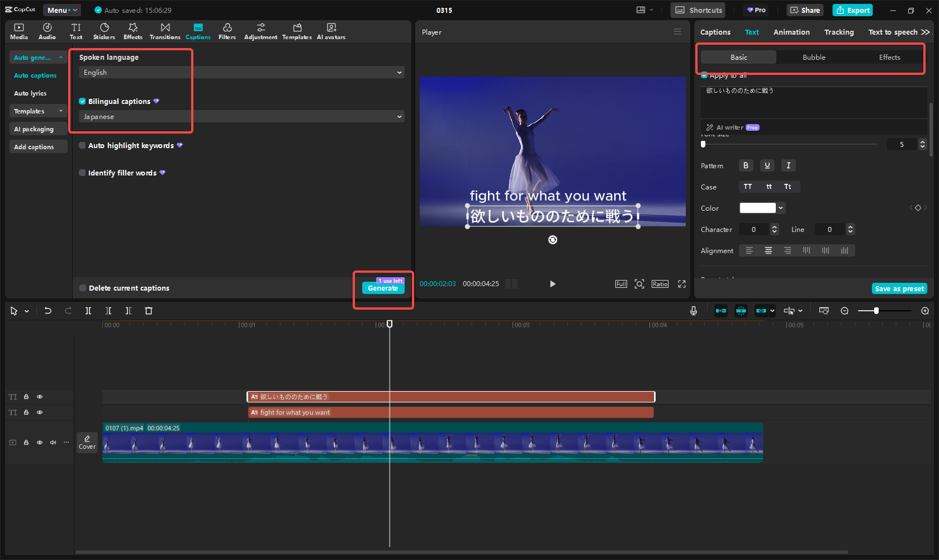939x560 pixels.
Task: Click the microphone record voiceover icon
Action: tap(694, 311)
